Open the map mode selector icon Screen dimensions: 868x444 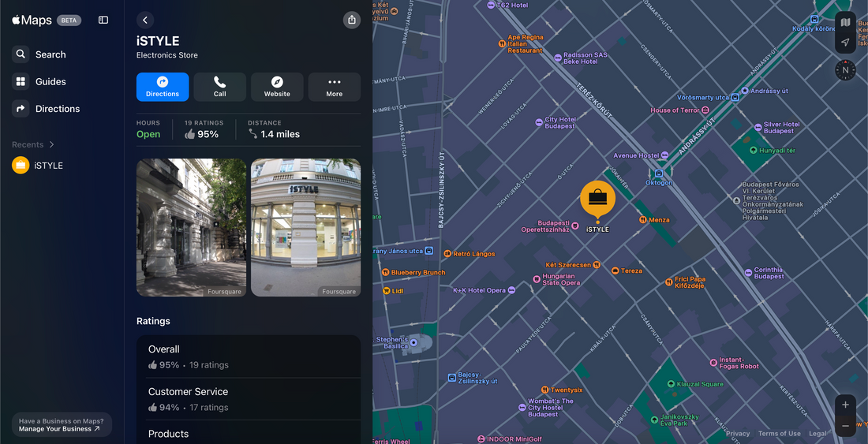[x=845, y=23]
